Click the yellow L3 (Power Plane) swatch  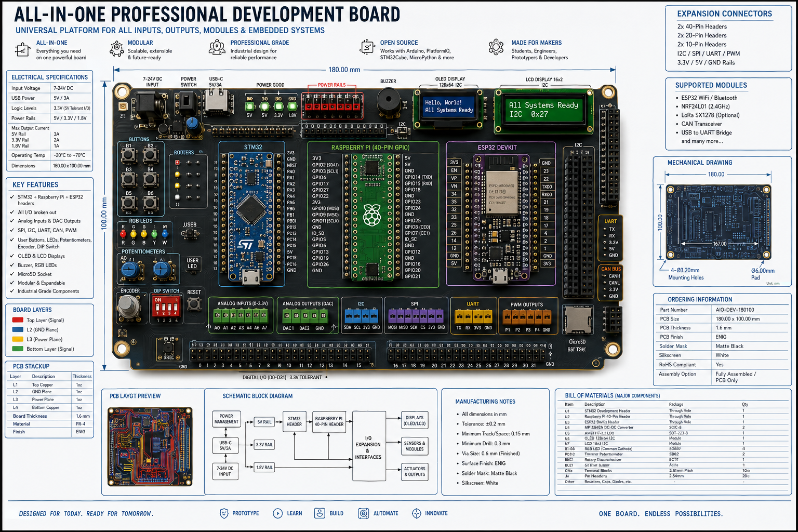[x=18, y=339]
